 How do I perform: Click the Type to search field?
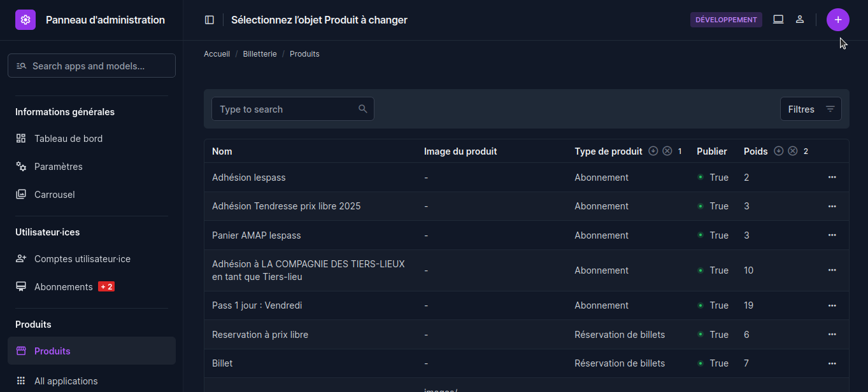pos(287,109)
